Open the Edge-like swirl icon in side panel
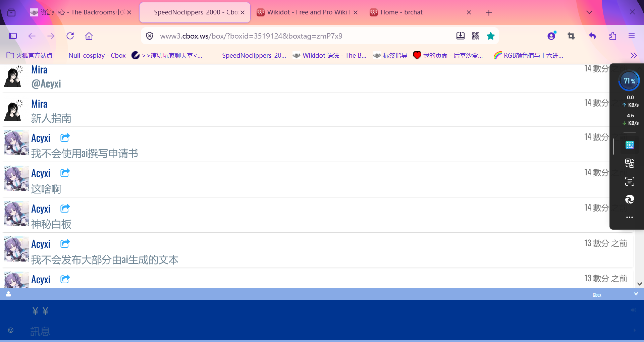The width and height of the screenshot is (644, 342). (x=630, y=199)
